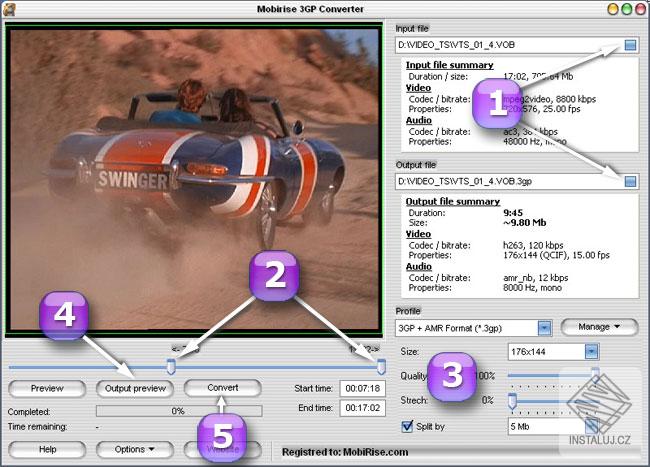The width and height of the screenshot is (650, 467).
Task: Click the video preview frame
Action: point(194,179)
